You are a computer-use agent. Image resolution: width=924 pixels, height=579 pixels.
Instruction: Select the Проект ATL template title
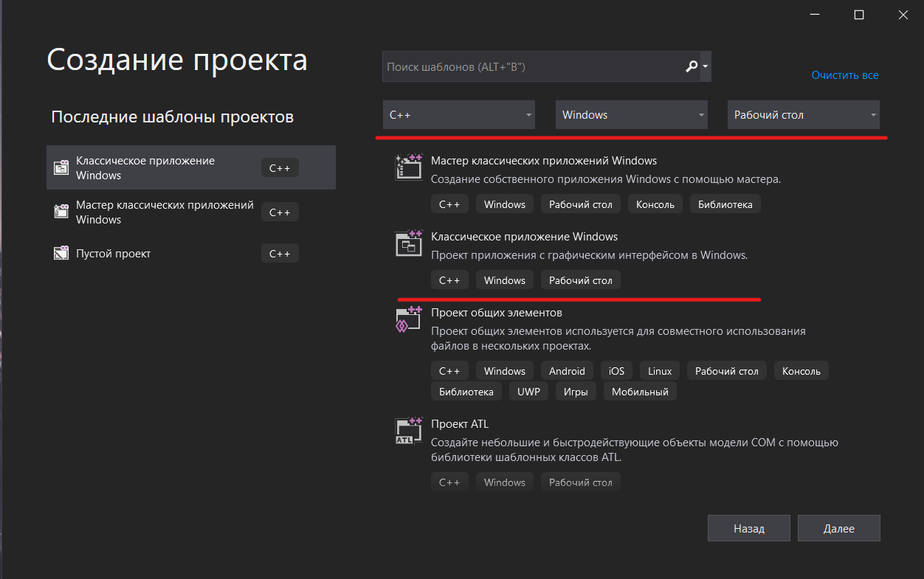click(460, 424)
